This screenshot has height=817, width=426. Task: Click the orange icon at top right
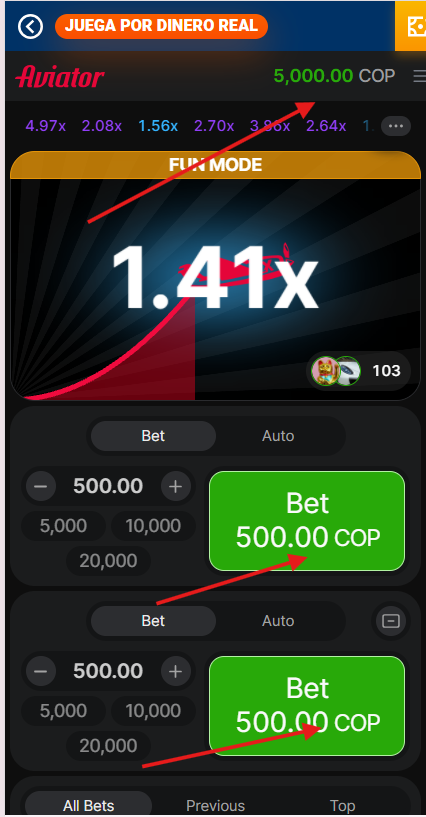(x=410, y=26)
